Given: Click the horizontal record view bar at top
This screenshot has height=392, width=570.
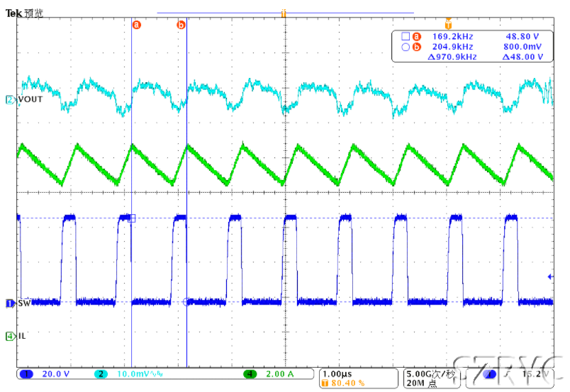Looking at the screenshot, I should [x=284, y=12].
